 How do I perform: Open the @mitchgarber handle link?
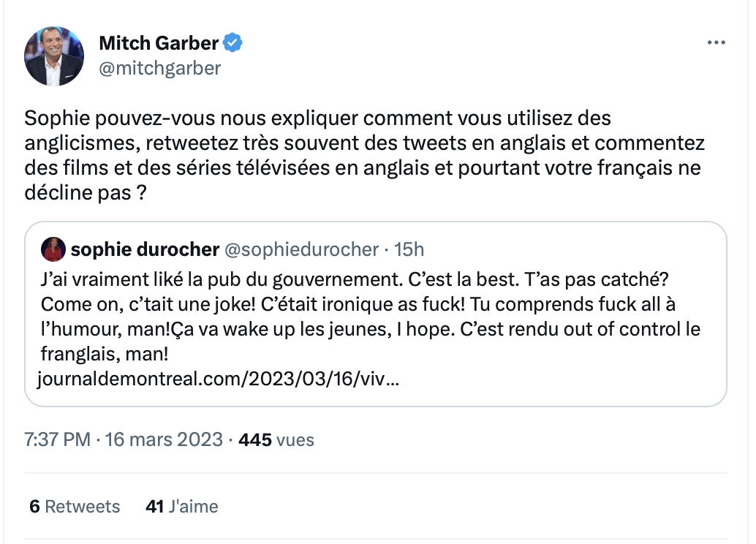pos(159,68)
